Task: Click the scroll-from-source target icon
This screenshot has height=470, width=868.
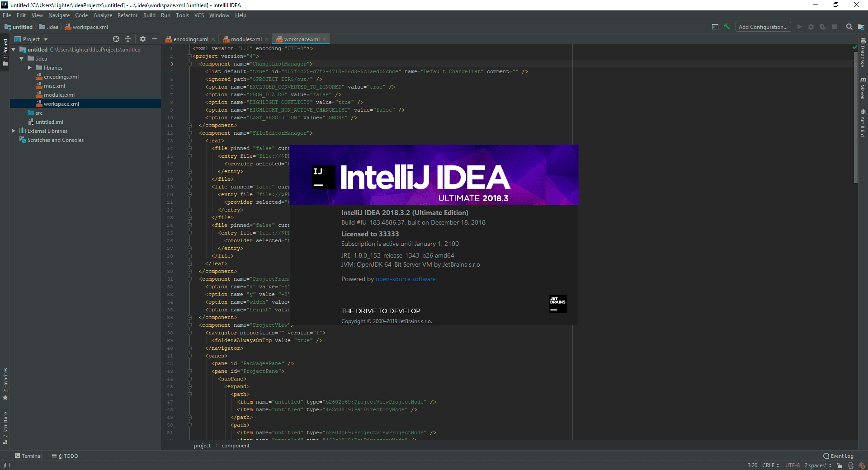Action: click(116, 39)
